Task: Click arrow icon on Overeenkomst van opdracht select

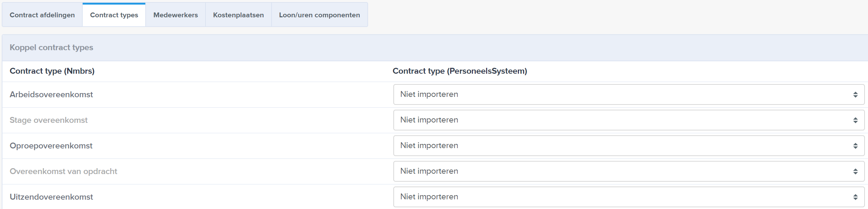Action: pyautogui.click(x=855, y=171)
